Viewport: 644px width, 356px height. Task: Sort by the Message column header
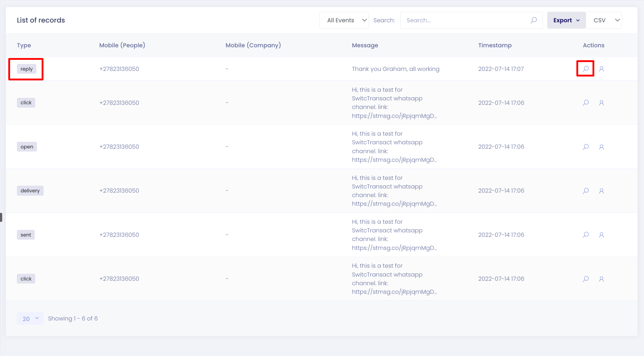pos(365,45)
